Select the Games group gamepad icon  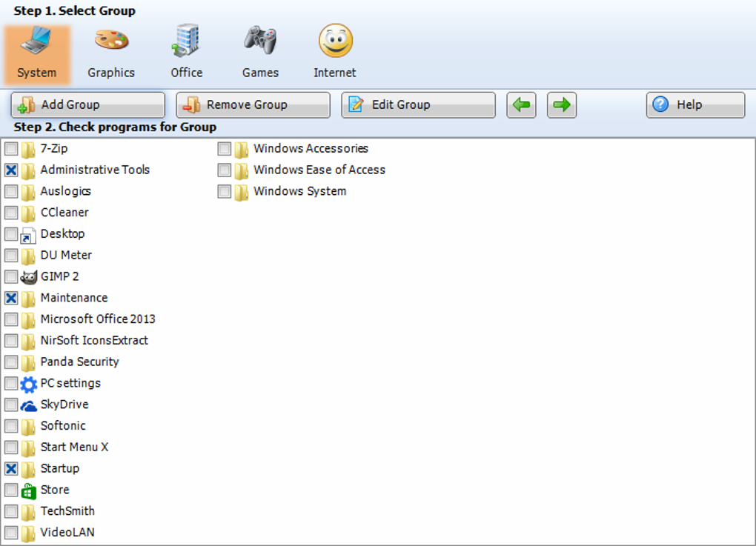point(260,41)
